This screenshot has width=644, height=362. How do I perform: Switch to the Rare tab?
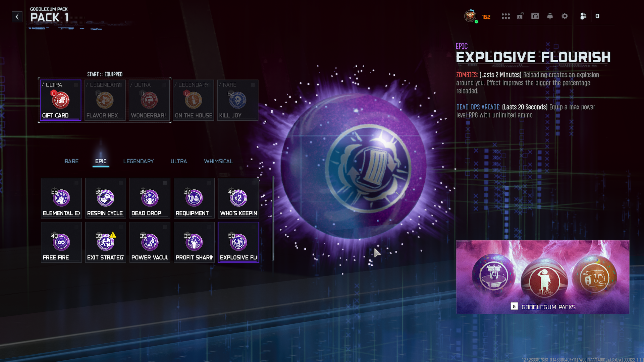pyautogui.click(x=71, y=161)
